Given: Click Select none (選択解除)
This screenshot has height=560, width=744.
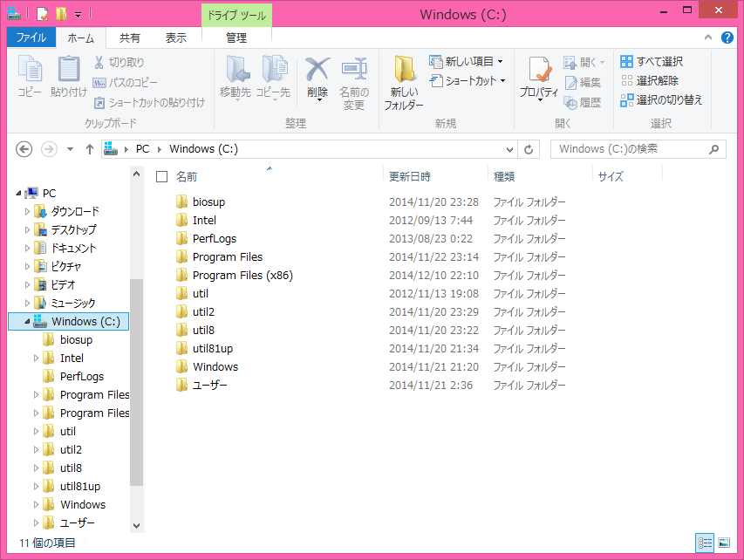Looking at the screenshot, I should [649, 80].
